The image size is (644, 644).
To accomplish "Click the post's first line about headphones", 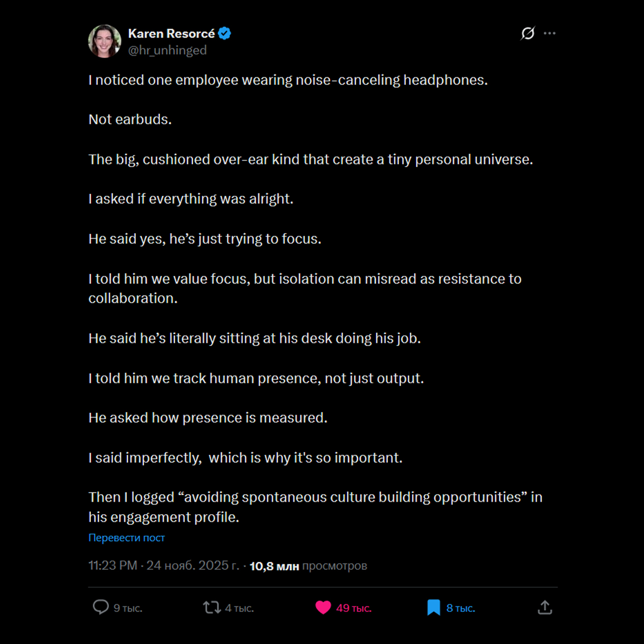I will click(288, 80).
